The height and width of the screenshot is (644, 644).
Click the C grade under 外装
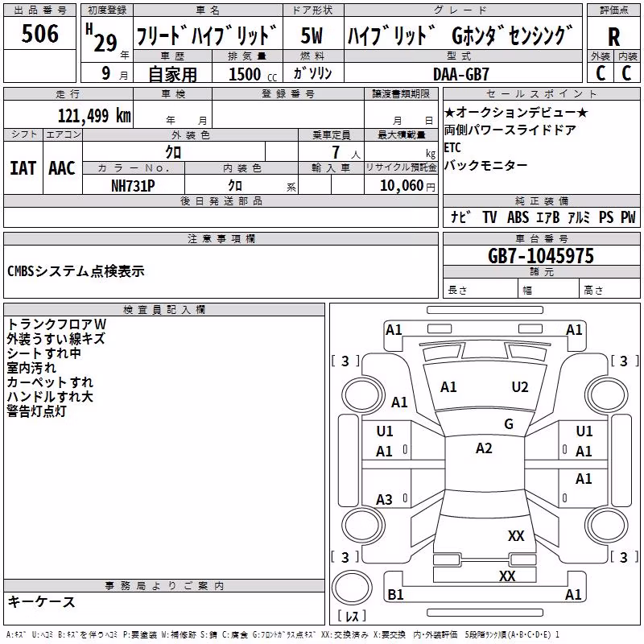601,73
